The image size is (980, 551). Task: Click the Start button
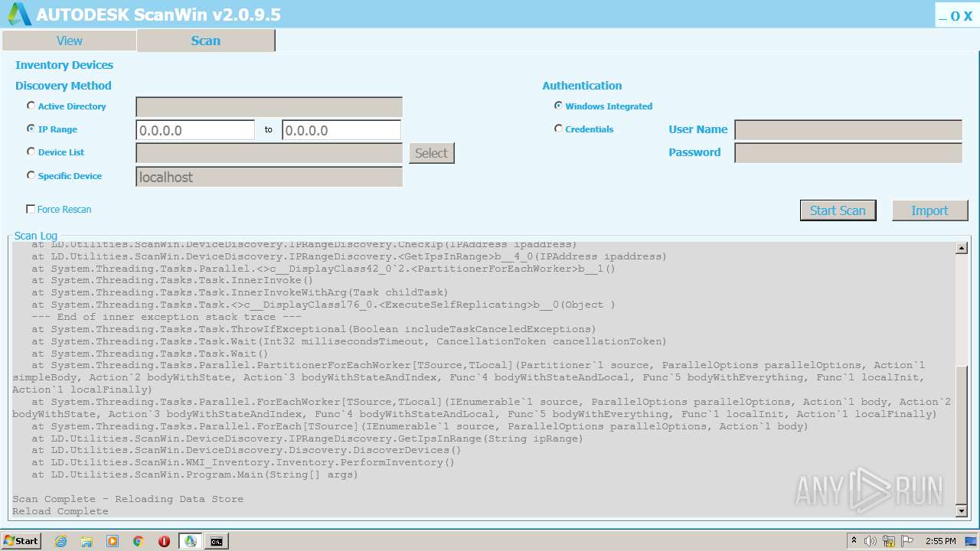click(21, 541)
